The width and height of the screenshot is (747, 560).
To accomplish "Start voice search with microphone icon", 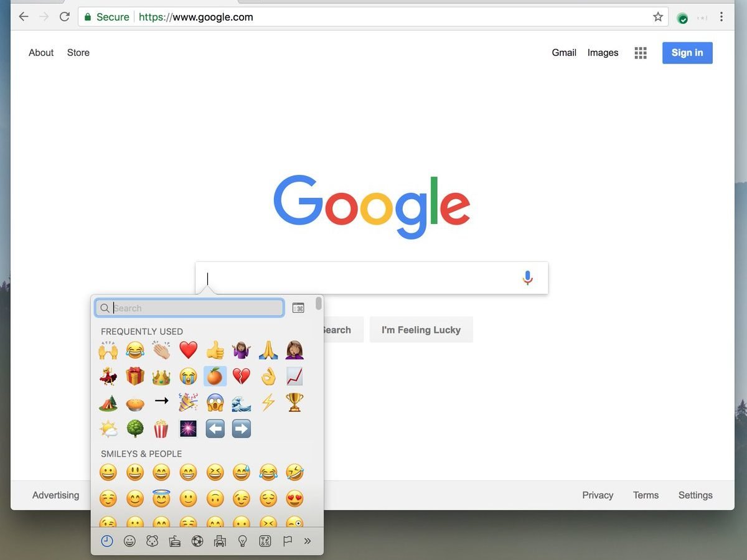I will click(x=528, y=278).
